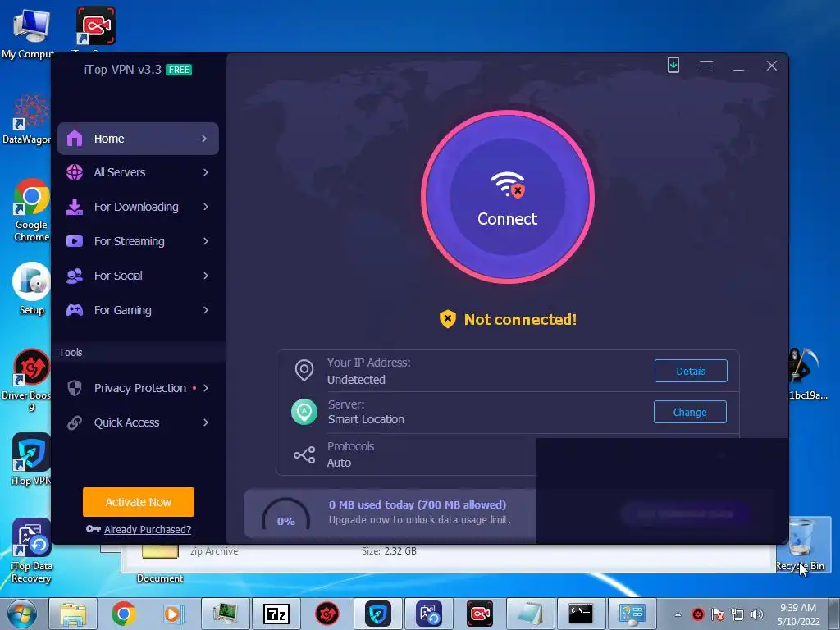
Task: Open the hamburger menu in iTop VPN
Action: (x=706, y=66)
